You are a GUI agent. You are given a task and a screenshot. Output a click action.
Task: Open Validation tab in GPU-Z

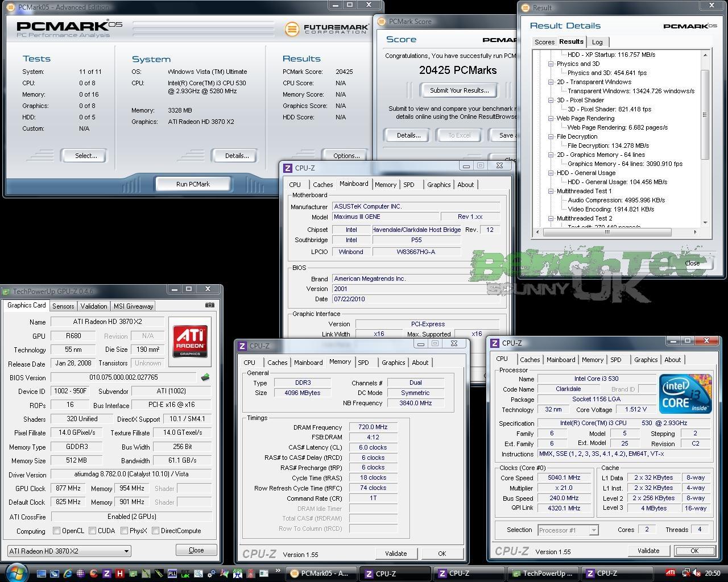click(x=94, y=306)
